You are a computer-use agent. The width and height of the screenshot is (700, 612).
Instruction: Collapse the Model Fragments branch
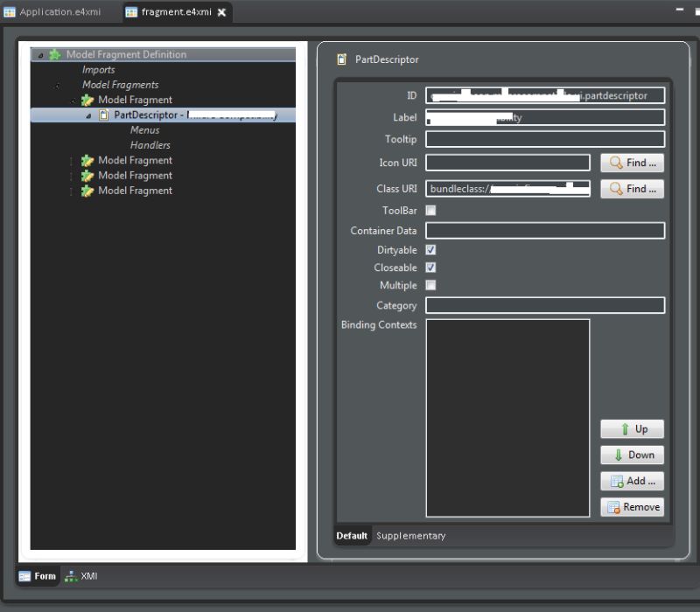[x=56, y=84]
